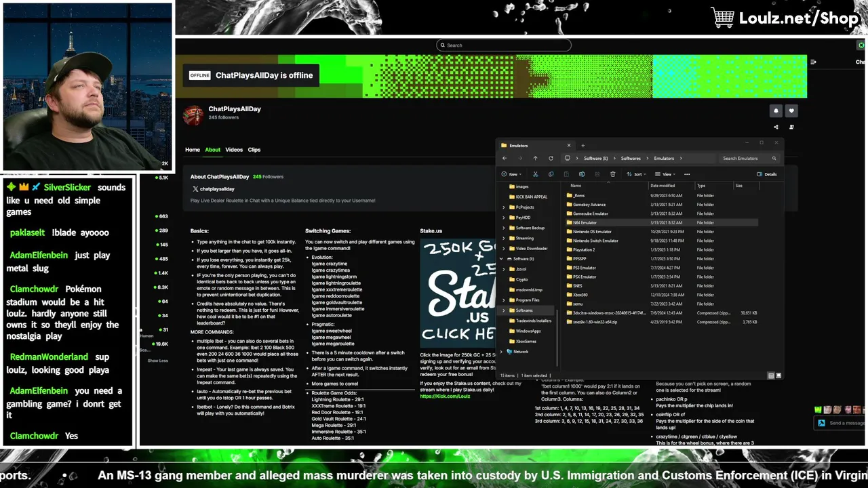Select the N64 Emulator folder
The image size is (868, 488).
662,222
